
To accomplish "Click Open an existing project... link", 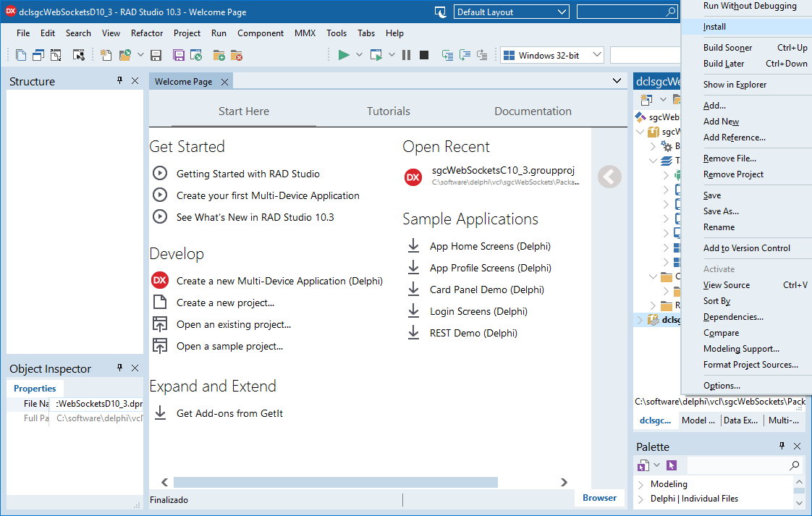I will [x=234, y=325].
